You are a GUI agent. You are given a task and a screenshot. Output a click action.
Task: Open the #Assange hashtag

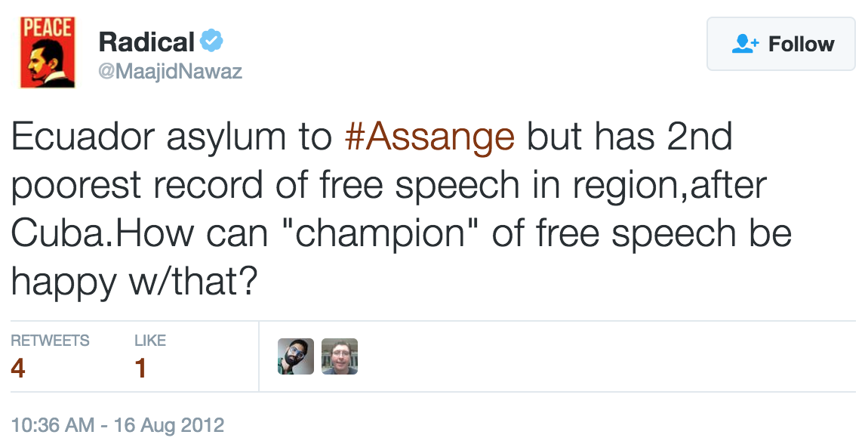(429, 137)
